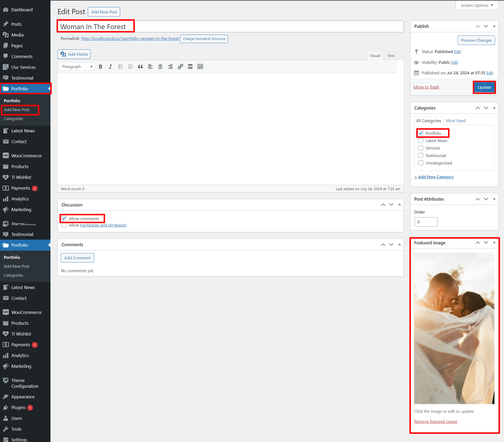504x442 pixels.
Task: Open the Most Used categories tab
Action: click(455, 121)
